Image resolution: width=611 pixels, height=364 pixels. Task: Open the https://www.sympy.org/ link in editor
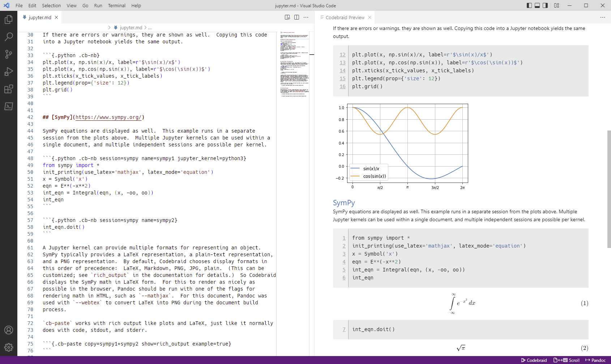pos(108,117)
